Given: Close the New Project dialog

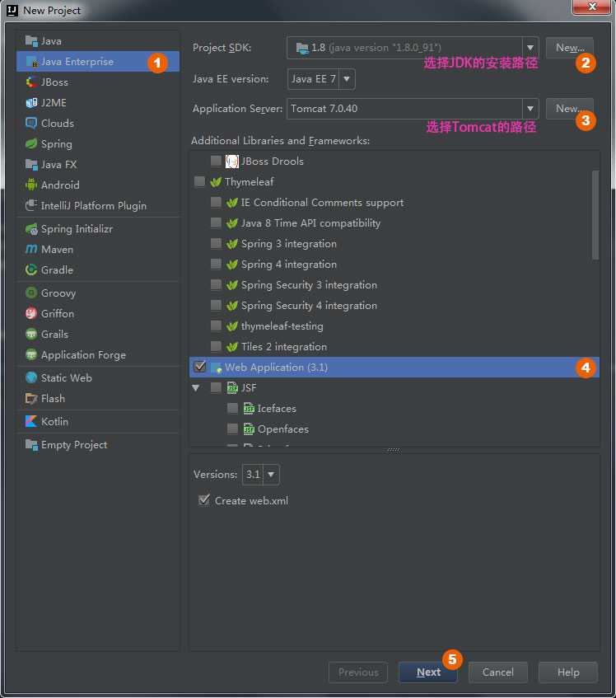Looking at the screenshot, I should coord(591,7).
